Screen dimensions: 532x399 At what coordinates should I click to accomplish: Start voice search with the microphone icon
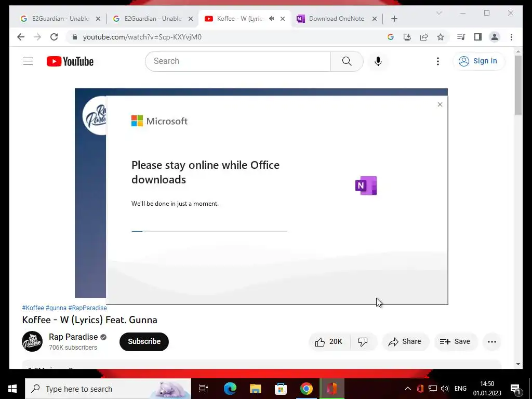[x=378, y=61]
